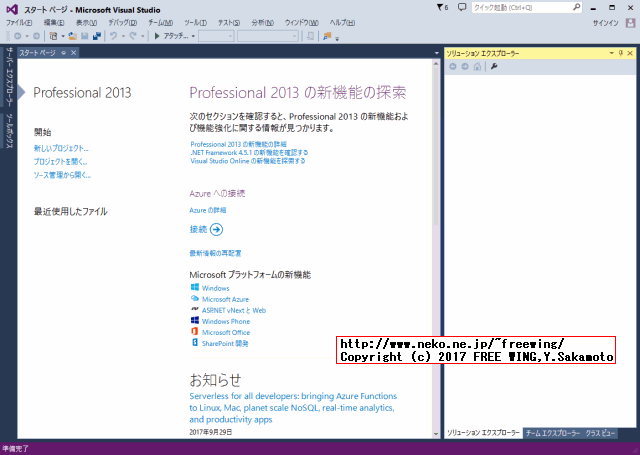Click the Find in Files toolbar icon
Screen dimensions: 640x455
coord(327,36)
